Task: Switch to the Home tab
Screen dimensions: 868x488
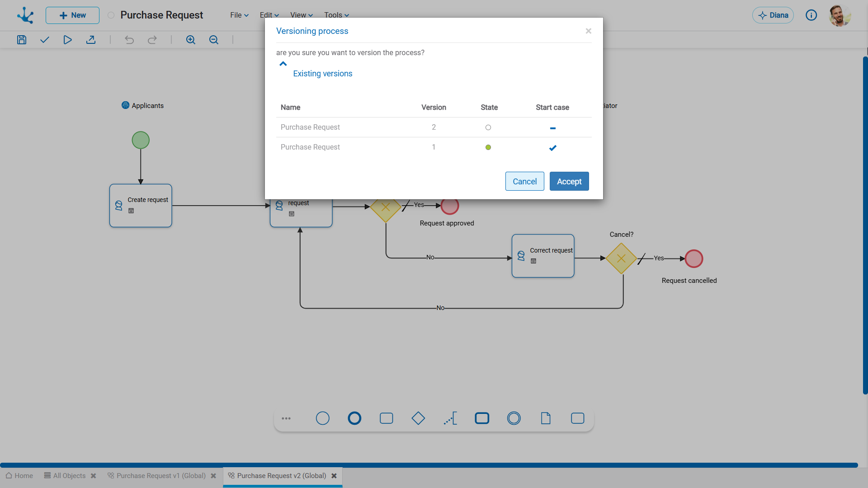Action: [x=19, y=476]
